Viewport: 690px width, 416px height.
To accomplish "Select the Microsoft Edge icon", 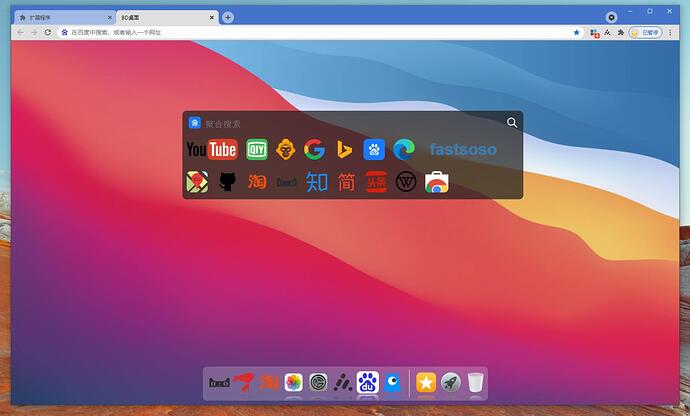I will point(404,150).
